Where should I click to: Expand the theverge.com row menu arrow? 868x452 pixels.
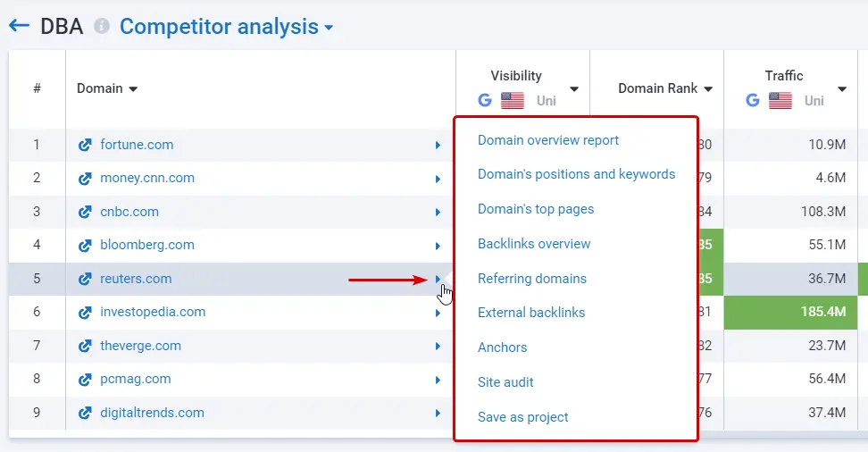pyautogui.click(x=438, y=347)
